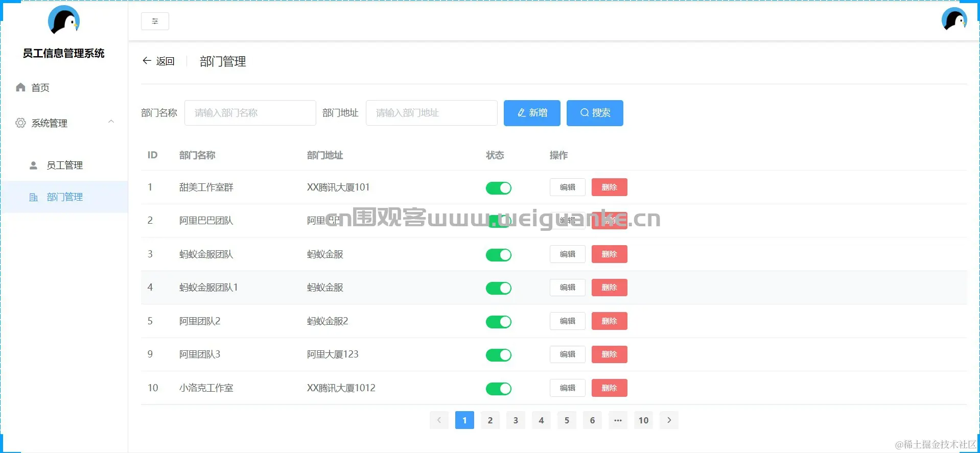The image size is (980, 453).
Task: Click the 状态 column header
Action: 495,155
